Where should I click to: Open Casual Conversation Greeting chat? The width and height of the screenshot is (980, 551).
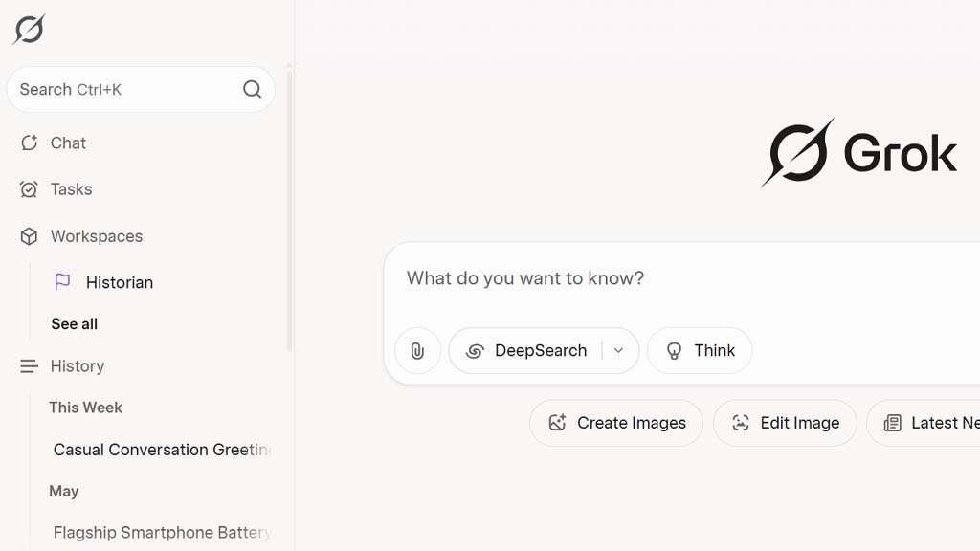pyautogui.click(x=161, y=450)
